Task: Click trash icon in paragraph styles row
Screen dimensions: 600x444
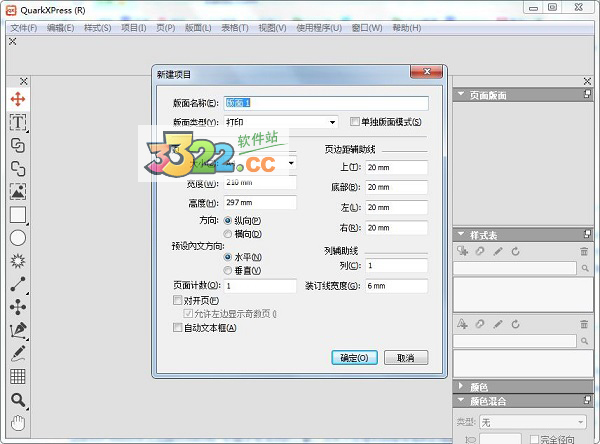Action: tap(584, 251)
